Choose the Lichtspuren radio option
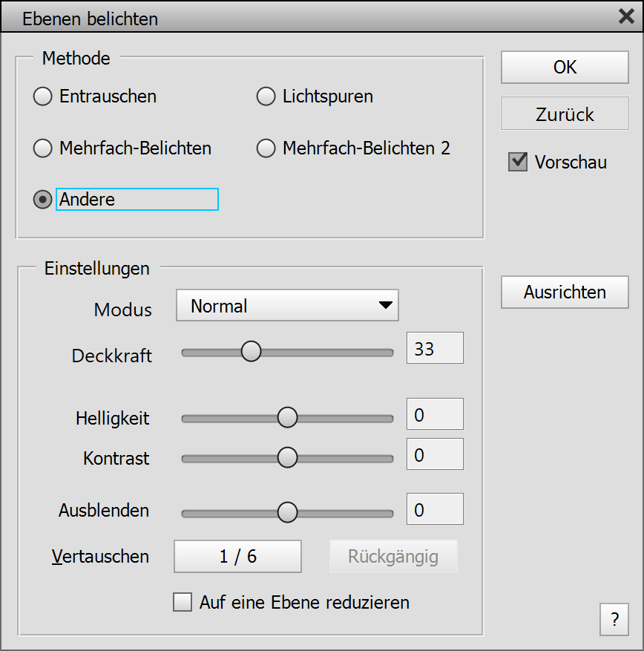The image size is (644, 651). (x=266, y=96)
